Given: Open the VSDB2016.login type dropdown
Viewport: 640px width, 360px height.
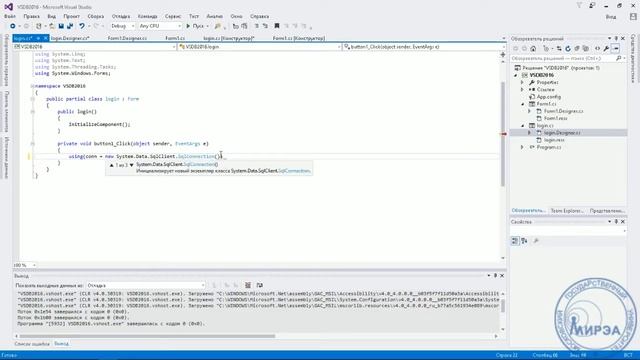Looking at the screenshot, I should (260, 47).
